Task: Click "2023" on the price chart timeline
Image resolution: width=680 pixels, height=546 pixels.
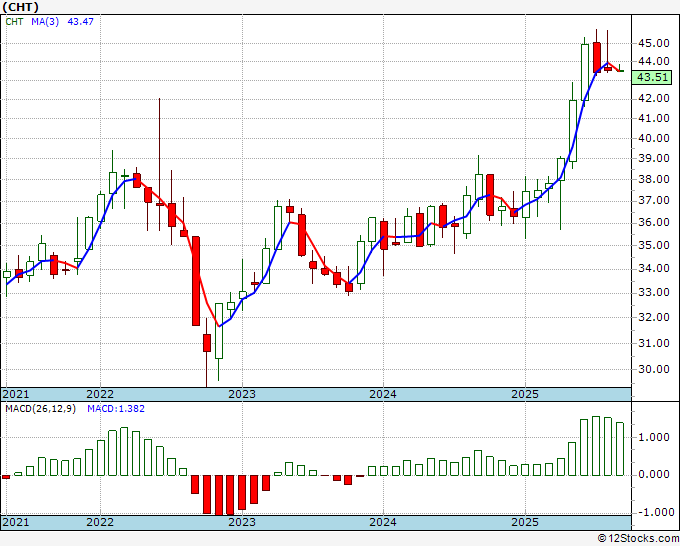Action: point(242,394)
